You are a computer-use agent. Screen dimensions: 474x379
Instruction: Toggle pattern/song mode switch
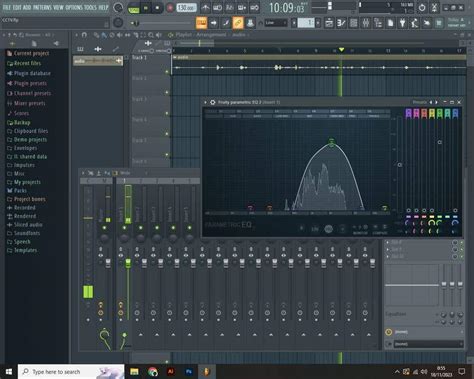[134, 8]
